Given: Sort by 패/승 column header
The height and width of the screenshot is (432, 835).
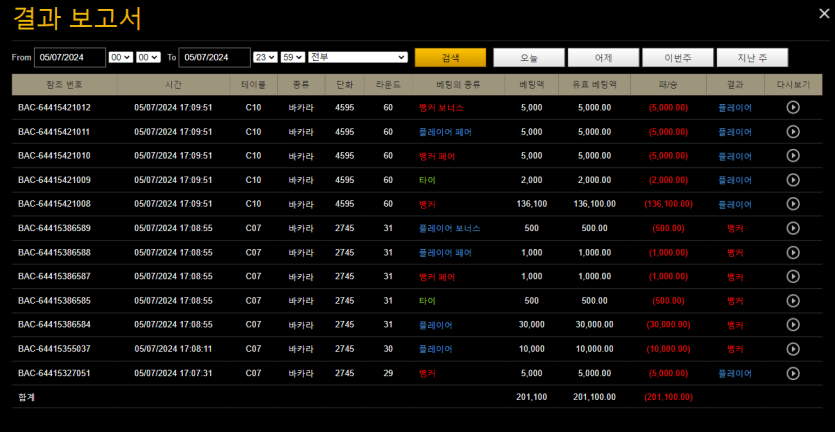Looking at the screenshot, I should tap(668, 85).
